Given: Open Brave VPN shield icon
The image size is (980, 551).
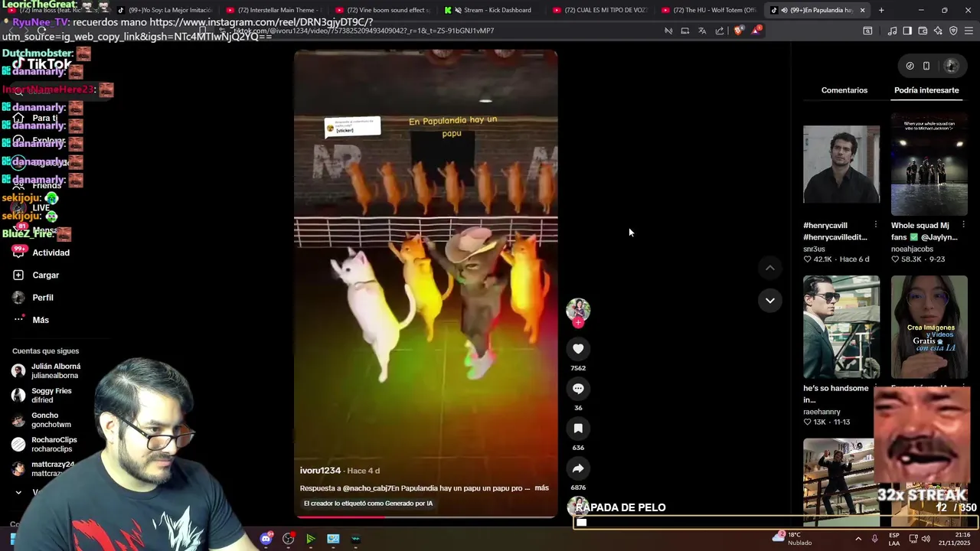Looking at the screenshot, I should tap(953, 31).
